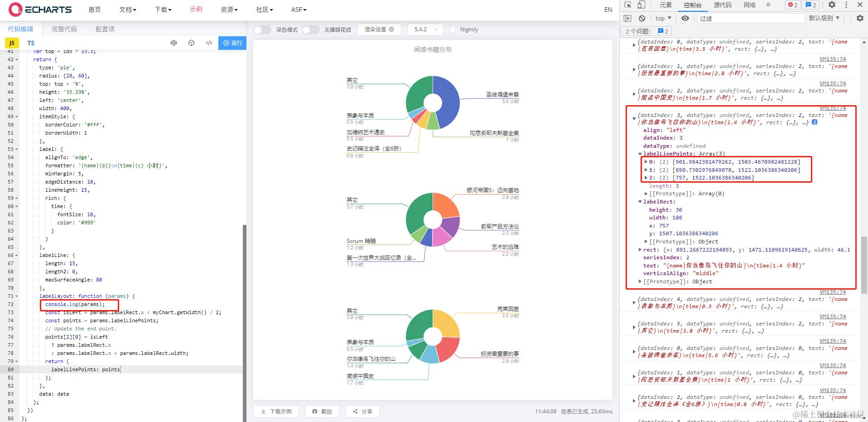This screenshot has height=422, width=868.
Task: Check the Nightly checkbox
Action: point(453,29)
